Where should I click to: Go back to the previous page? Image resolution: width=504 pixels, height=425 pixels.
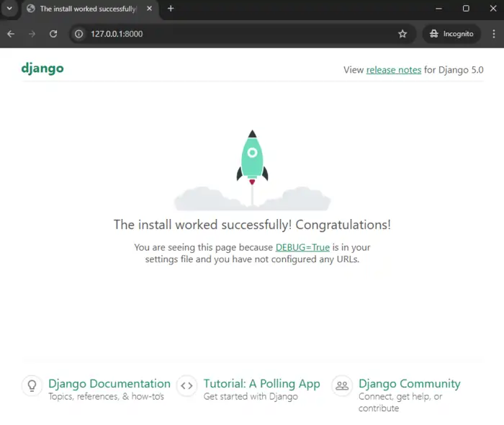(x=11, y=34)
